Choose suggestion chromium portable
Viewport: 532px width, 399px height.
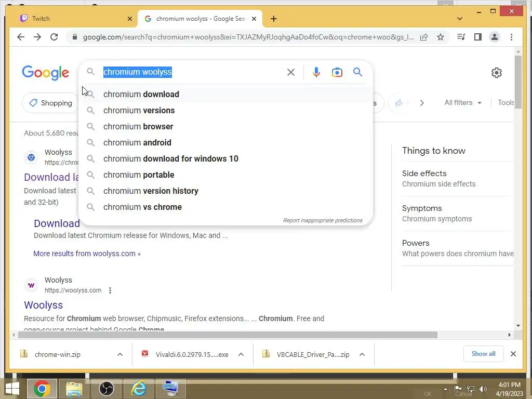[x=225, y=175]
